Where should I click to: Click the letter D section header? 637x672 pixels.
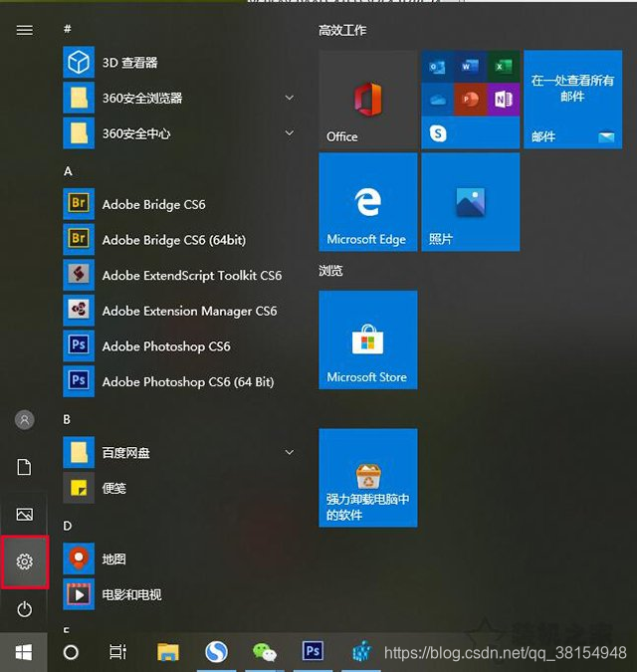click(x=68, y=526)
